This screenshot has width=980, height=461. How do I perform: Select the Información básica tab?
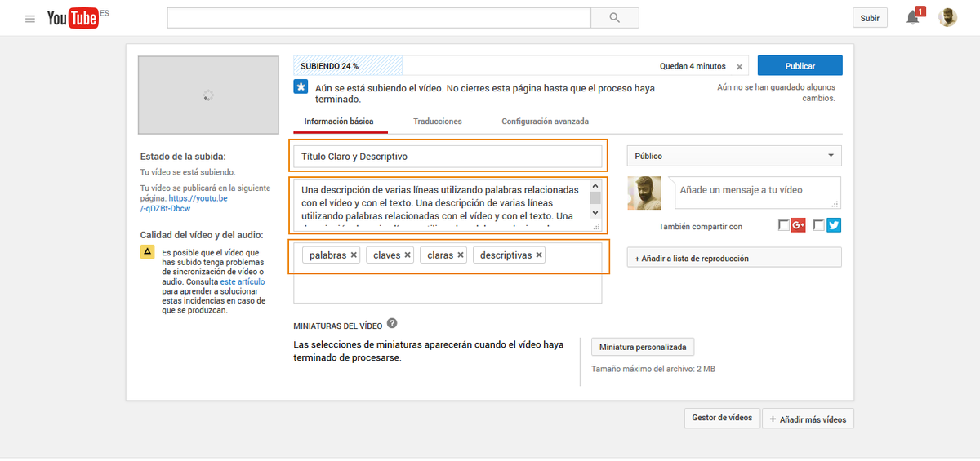click(x=339, y=122)
